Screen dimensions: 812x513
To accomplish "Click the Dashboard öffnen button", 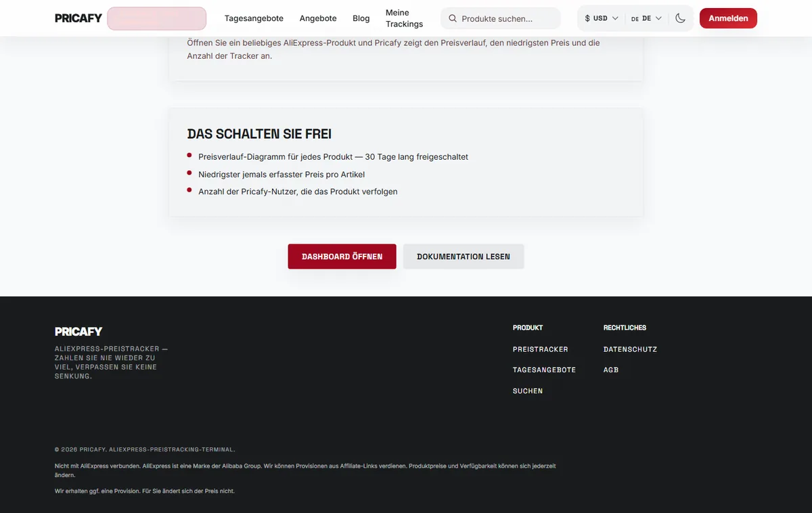I will coord(342,256).
